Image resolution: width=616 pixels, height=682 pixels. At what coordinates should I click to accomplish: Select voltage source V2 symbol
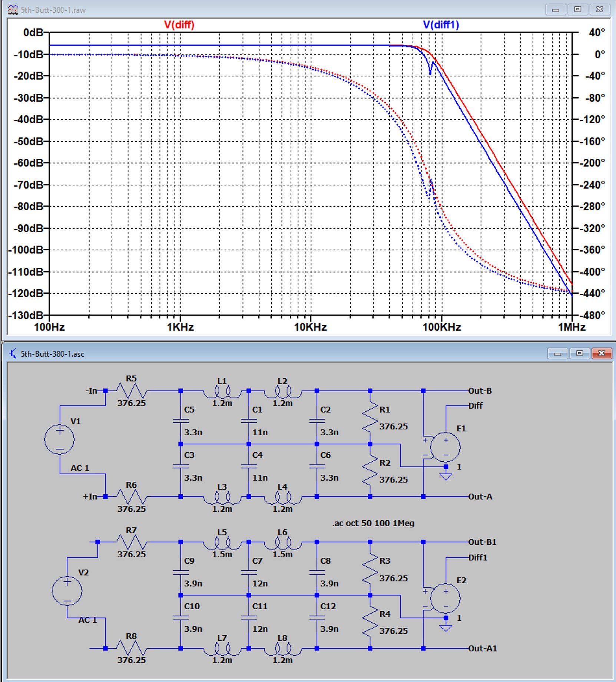click(x=67, y=591)
